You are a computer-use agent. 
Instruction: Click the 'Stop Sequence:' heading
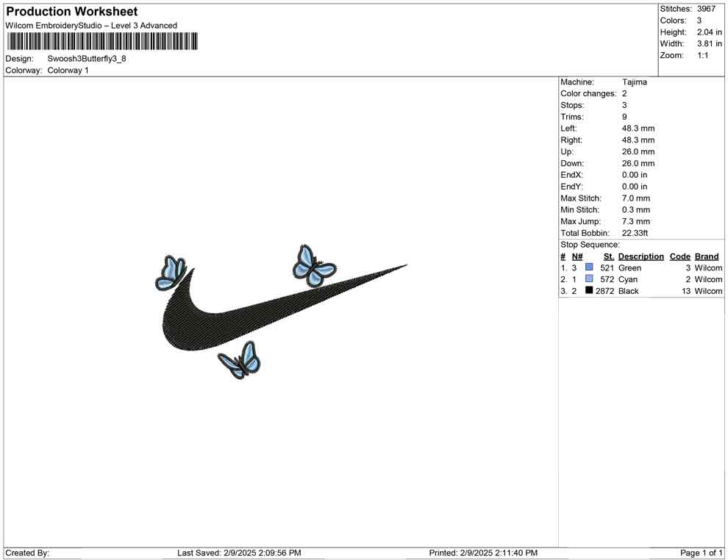(x=590, y=245)
